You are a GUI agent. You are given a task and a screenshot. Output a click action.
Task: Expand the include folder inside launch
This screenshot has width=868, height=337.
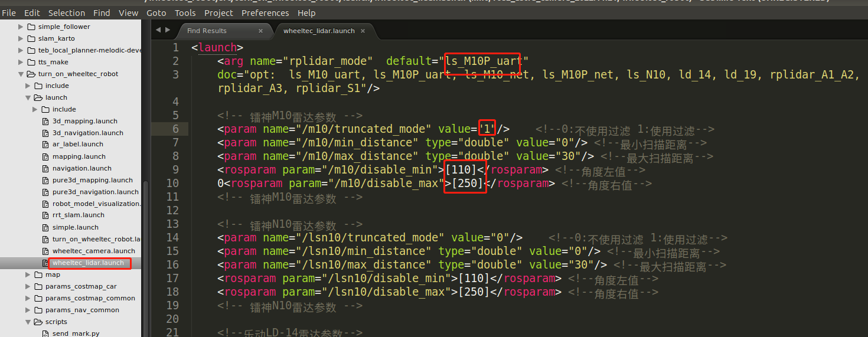pyautogui.click(x=35, y=109)
